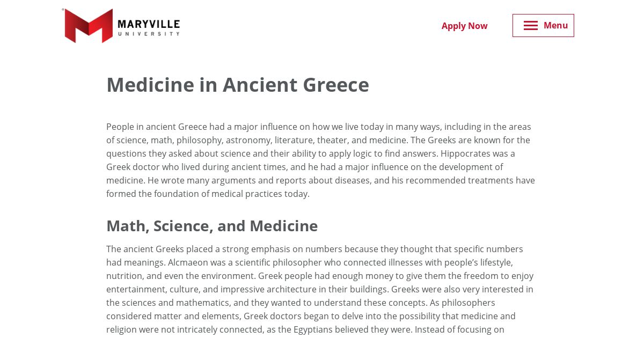Click the paragraph starting "The ancient Greeks placed"
Viewport: 644px width, 338px height.
(x=321, y=290)
